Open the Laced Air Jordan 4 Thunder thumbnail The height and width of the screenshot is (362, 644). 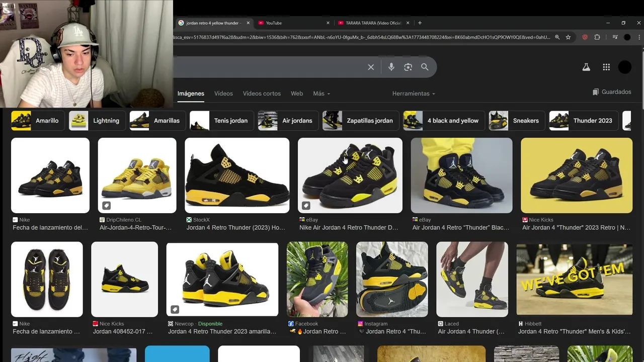[472, 279]
